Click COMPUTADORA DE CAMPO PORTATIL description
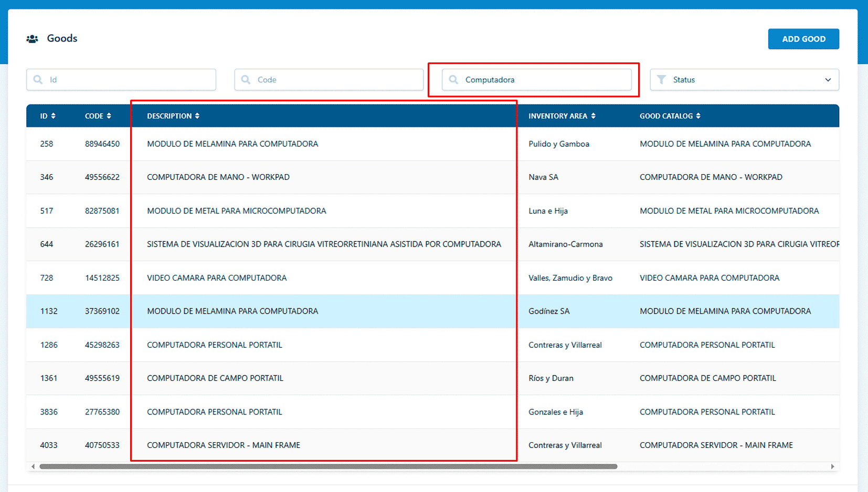Screen dimensions: 868x492 215,378
